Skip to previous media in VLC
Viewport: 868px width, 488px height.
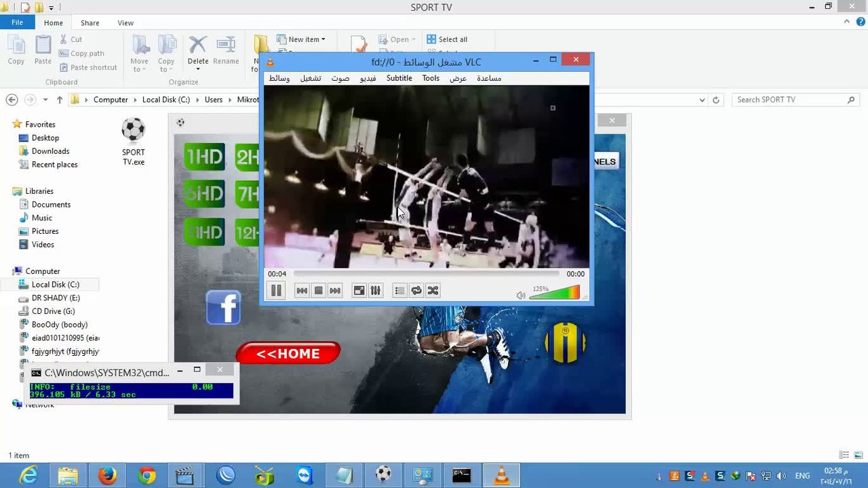click(302, 291)
